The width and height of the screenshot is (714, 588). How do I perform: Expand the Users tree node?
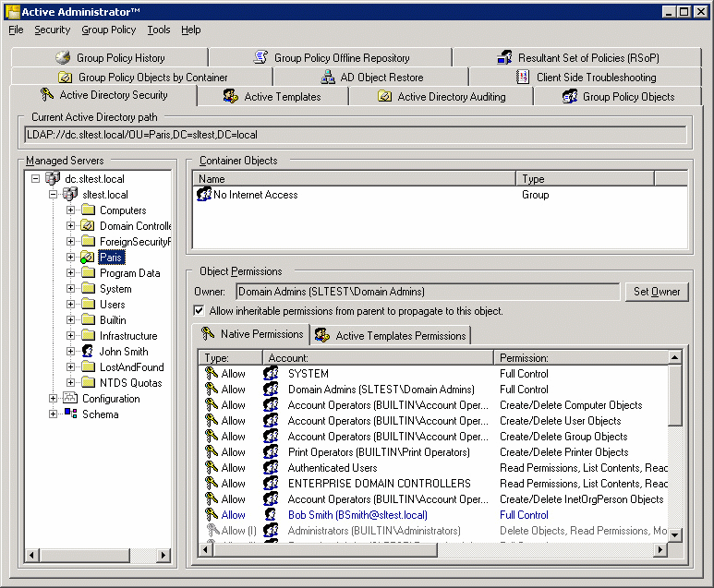[70, 304]
